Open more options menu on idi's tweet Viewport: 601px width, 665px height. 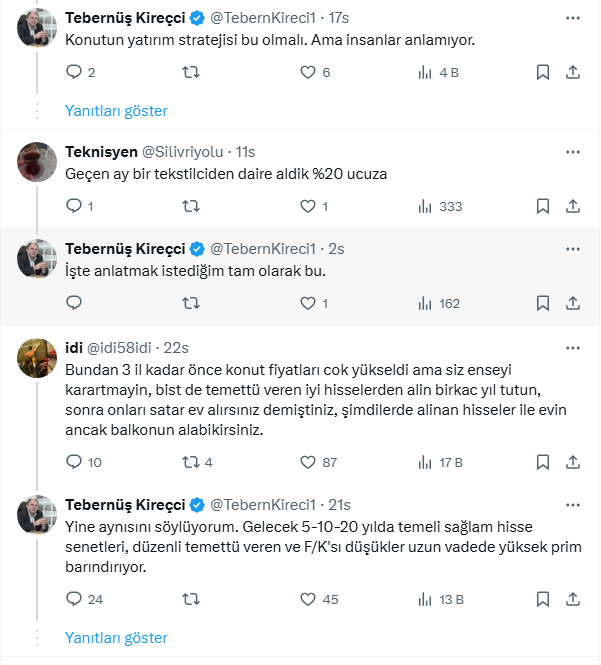(573, 346)
